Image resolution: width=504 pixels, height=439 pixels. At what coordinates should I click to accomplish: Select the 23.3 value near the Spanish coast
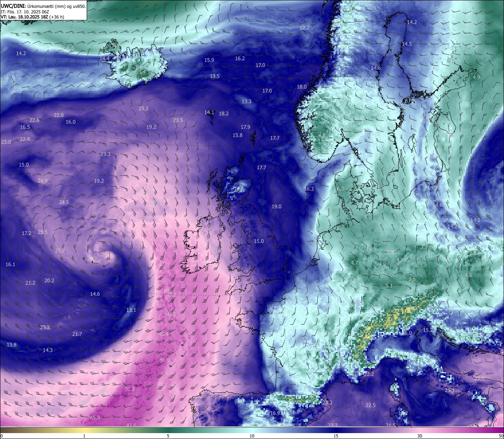pyautogui.click(x=327, y=403)
